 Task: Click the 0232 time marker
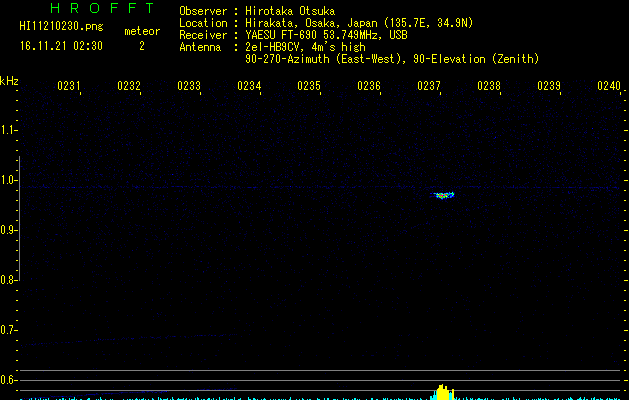pos(129,86)
